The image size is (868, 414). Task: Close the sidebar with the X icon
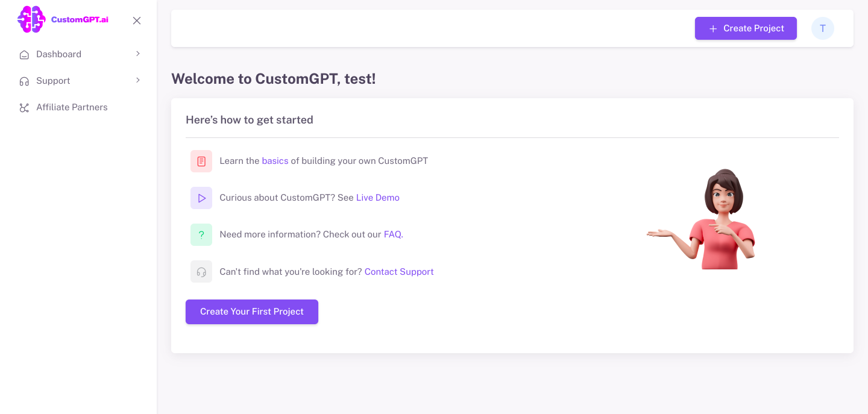(x=137, y=20)
